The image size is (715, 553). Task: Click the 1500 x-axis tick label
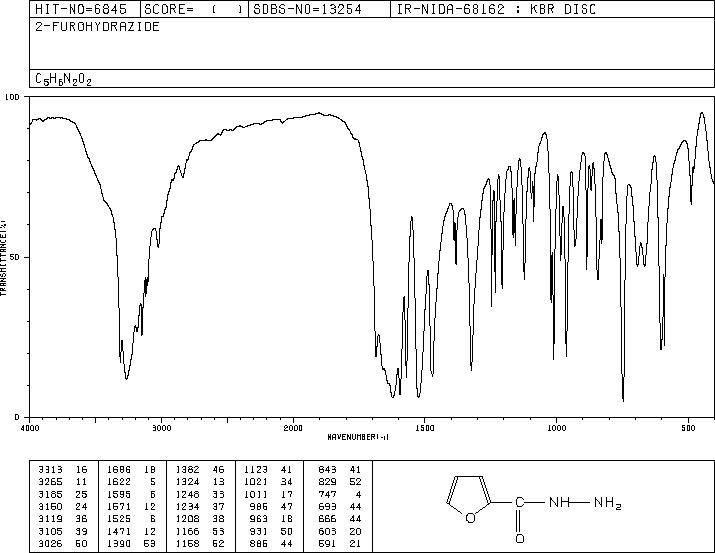425,428
